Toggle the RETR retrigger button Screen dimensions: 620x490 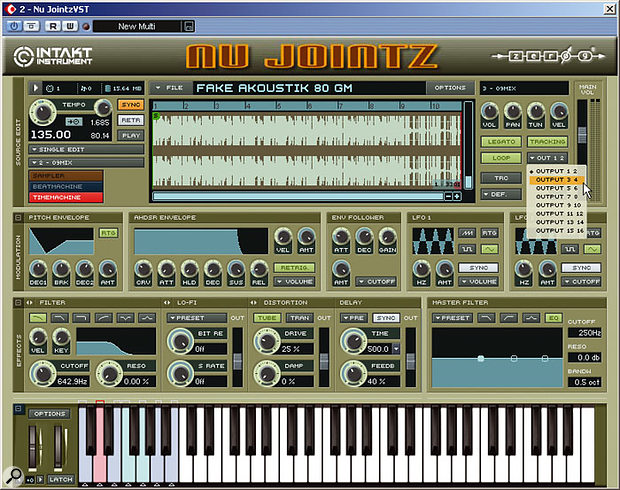131,120
